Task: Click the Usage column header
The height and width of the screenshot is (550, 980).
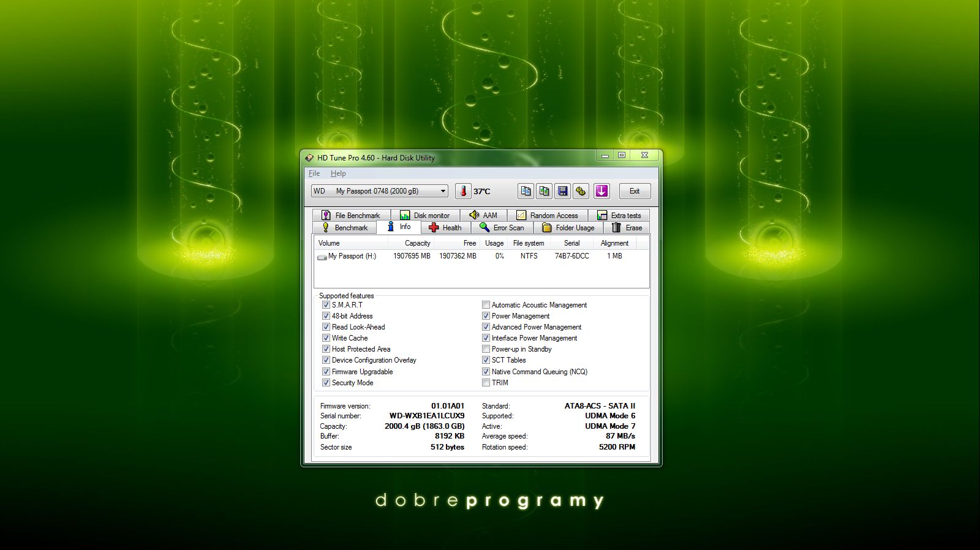Action: tap(494, 243)
